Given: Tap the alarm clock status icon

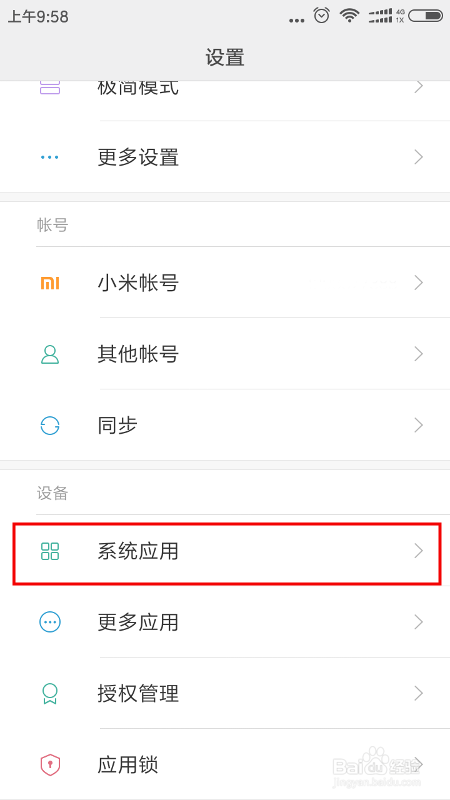Looking at the screenshot, I should point(321,15).
